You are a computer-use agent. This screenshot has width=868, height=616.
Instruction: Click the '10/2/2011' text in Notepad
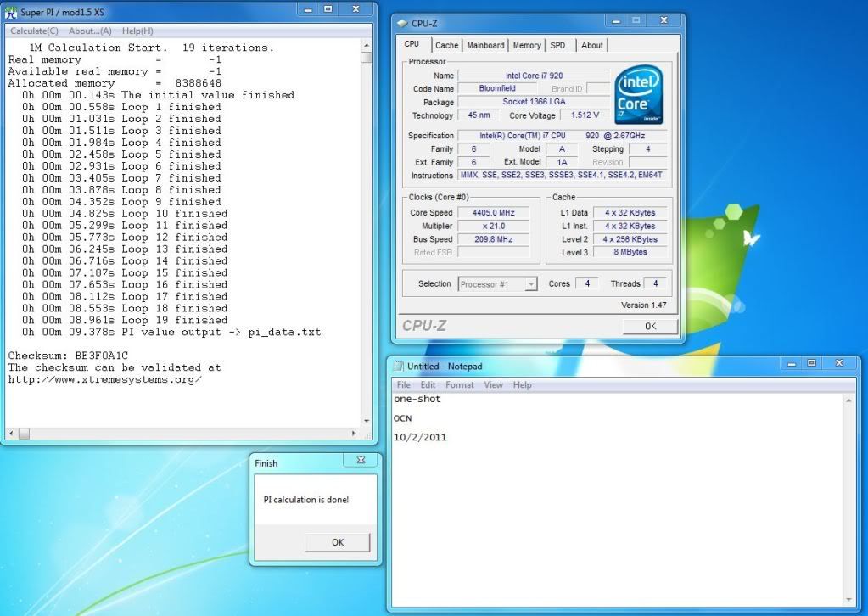pyautogui.click(x=420, y=437)
